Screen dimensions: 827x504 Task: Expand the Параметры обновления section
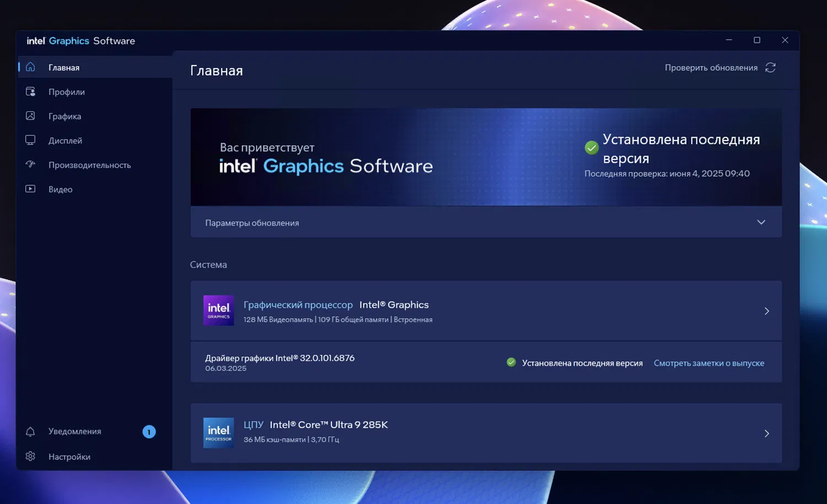[x=486, y=222]
